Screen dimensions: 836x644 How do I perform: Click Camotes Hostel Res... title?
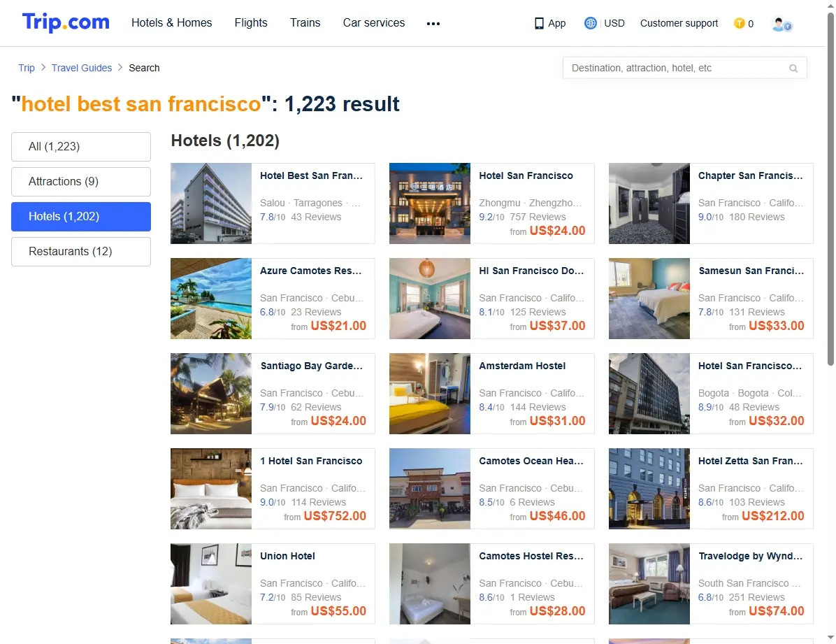[531, 555]
